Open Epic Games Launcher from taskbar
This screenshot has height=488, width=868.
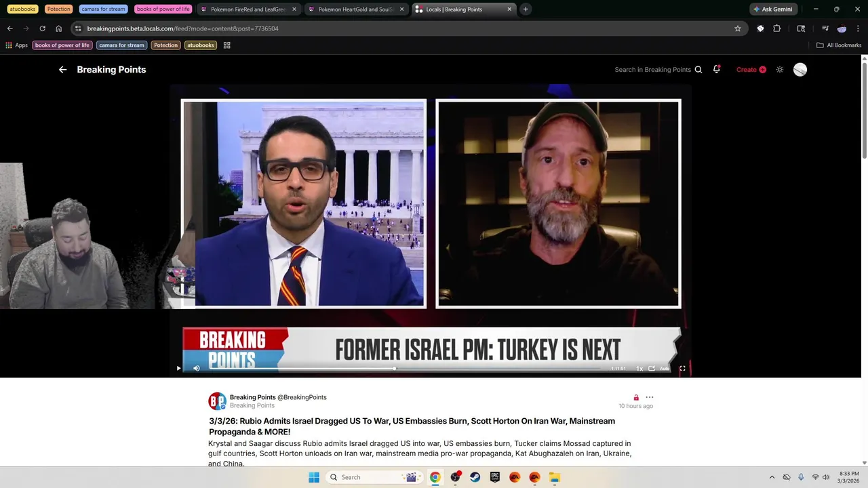point(495,477)
